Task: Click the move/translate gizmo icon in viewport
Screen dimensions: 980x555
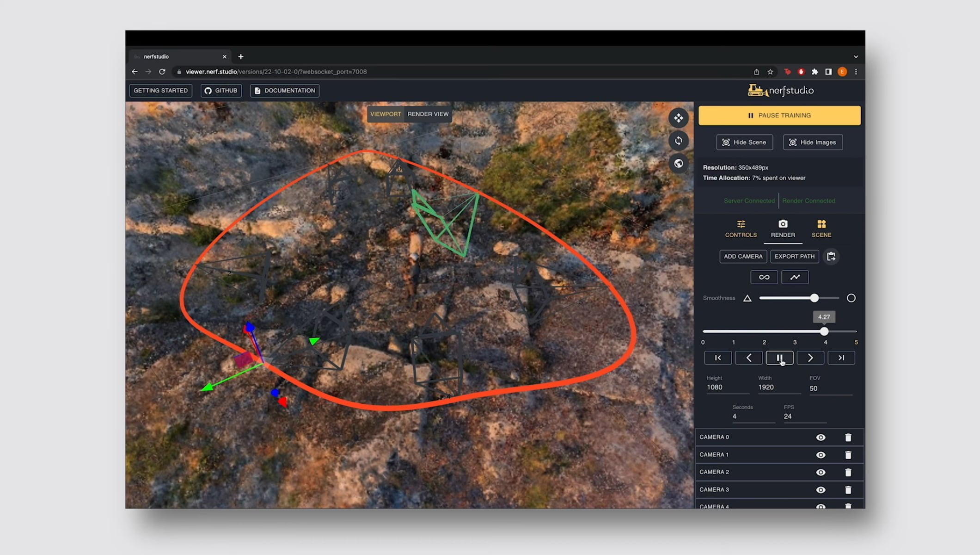Action: pos(678,118)
